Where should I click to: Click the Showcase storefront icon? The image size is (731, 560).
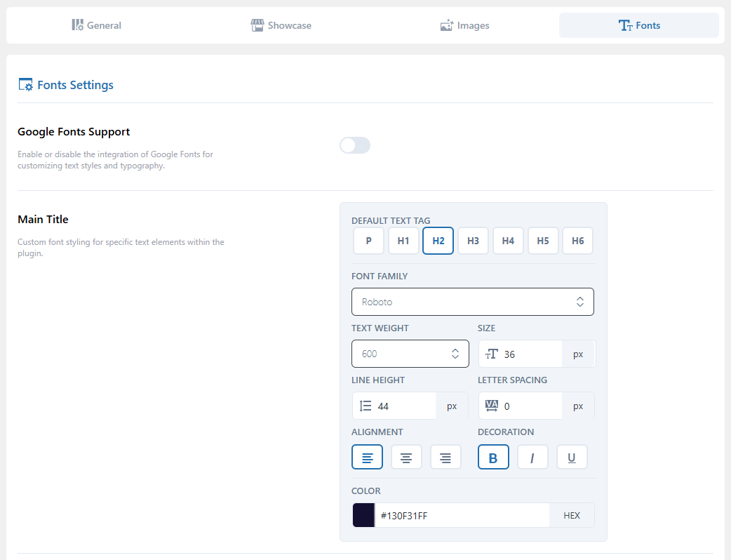coord(257,25)
